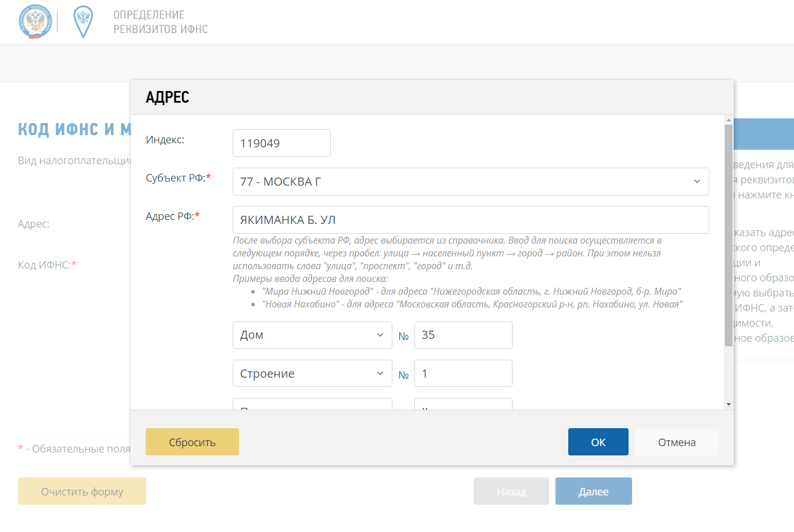Image resolution: width=794 pixels, height=532 pixels.
Task: Click the Определение реквизитов ИФНС header title
Action: coord(160,22)
